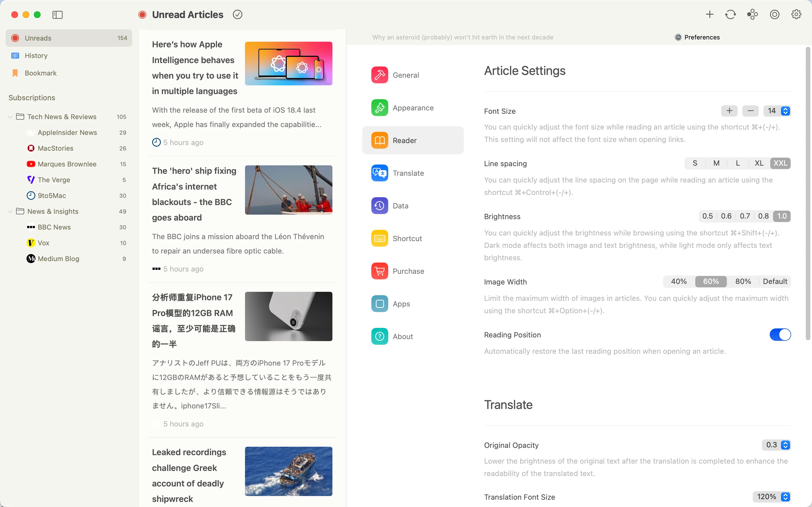
Task: Refresh all feeds using the sync icon
Action: (731, 14)
